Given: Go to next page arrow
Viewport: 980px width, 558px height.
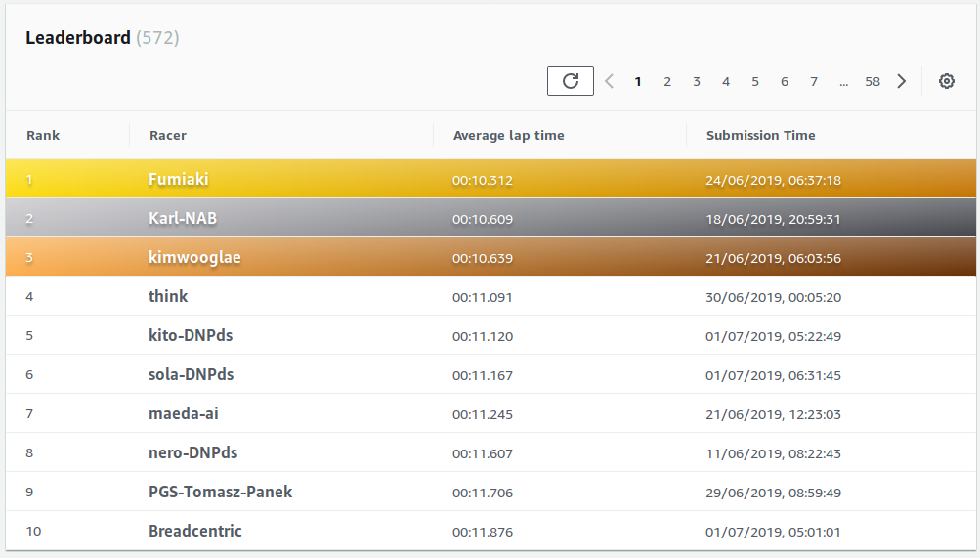Looking at the screenshot, I should click(x=901, y=81).
